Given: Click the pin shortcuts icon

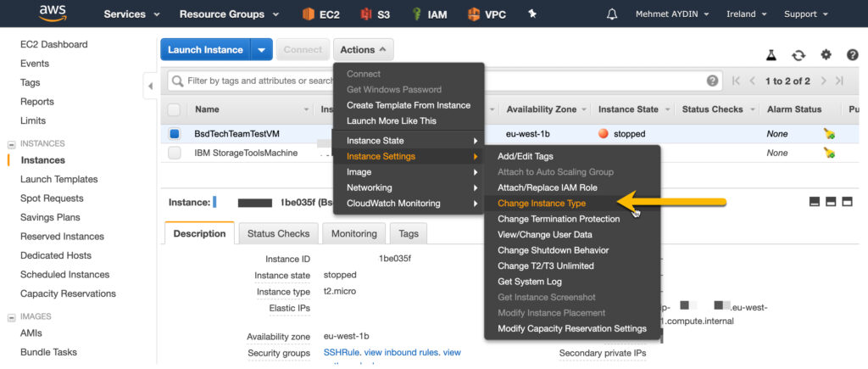Looking at the screenshot, I should 532,14.
